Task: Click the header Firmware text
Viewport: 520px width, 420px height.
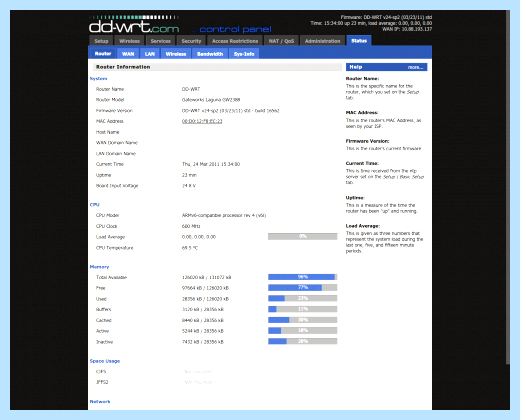Action: (x=386, y=17)
